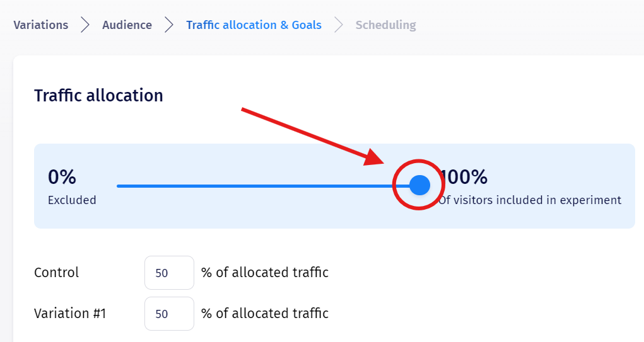Select Traffic allocation & Goals step
644x342 pixels.
(254, 25)
